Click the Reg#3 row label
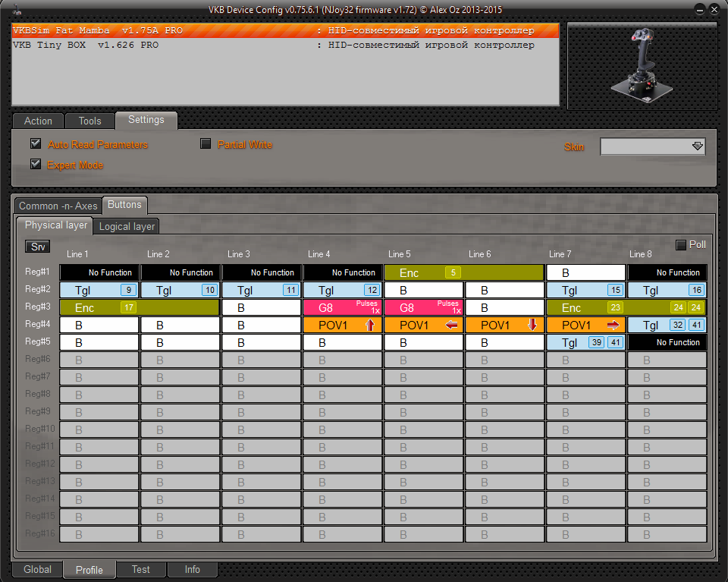The width and height of the screenshot is (728, 582). 37,307
